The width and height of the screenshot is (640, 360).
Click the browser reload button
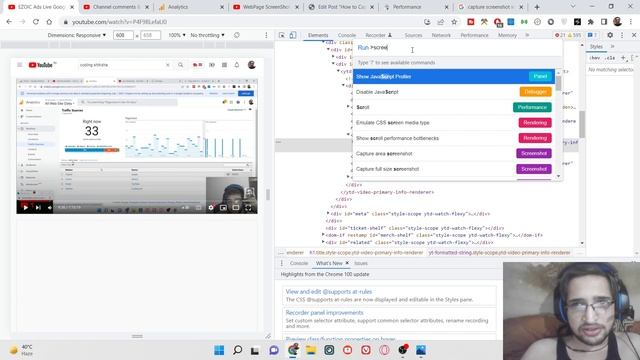tap(36, 22)
